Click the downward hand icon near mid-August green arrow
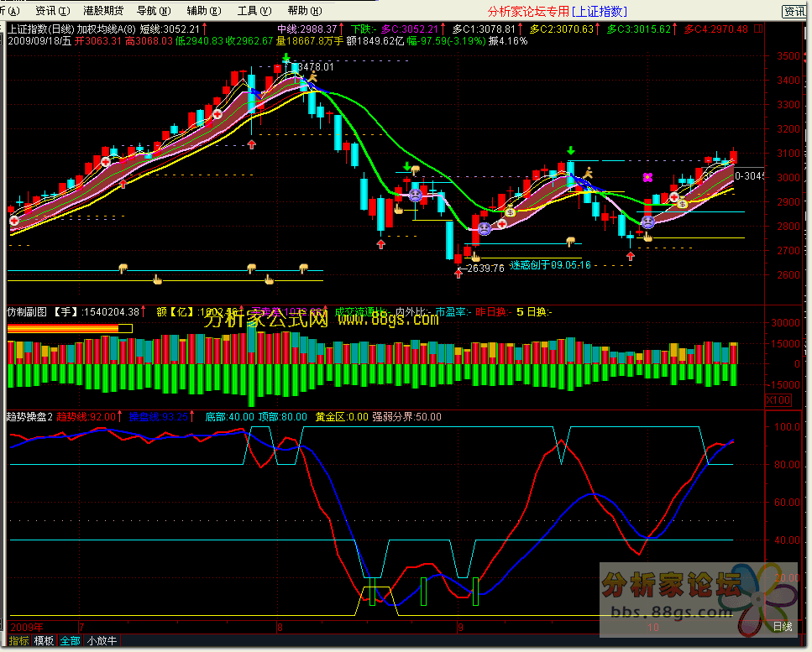812x652 pixels. click(x=415, y=170)
